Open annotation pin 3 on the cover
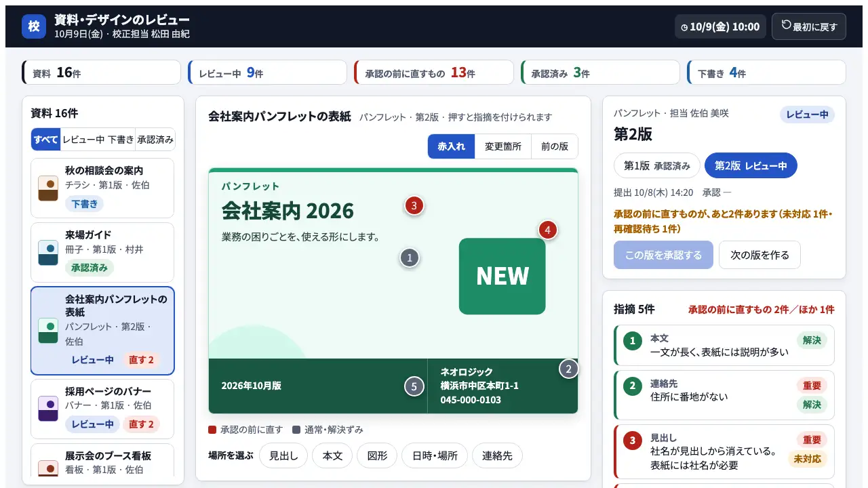 tap(414, 205)
